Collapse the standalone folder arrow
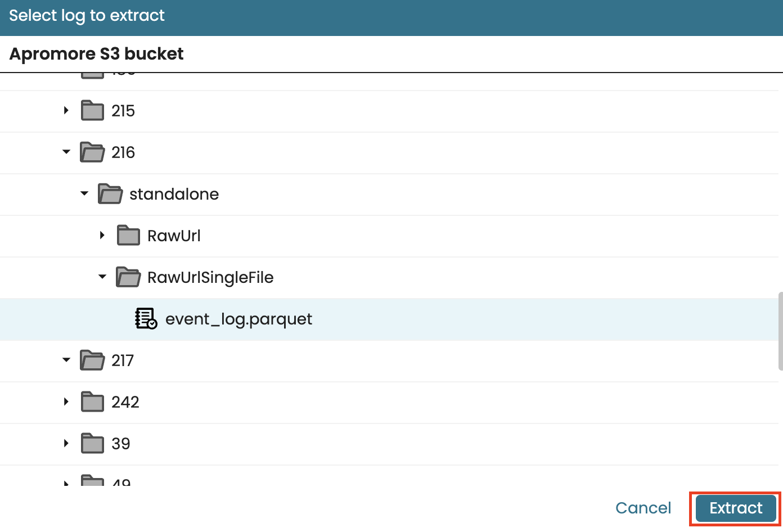783x532 pixels. (84, 194)
